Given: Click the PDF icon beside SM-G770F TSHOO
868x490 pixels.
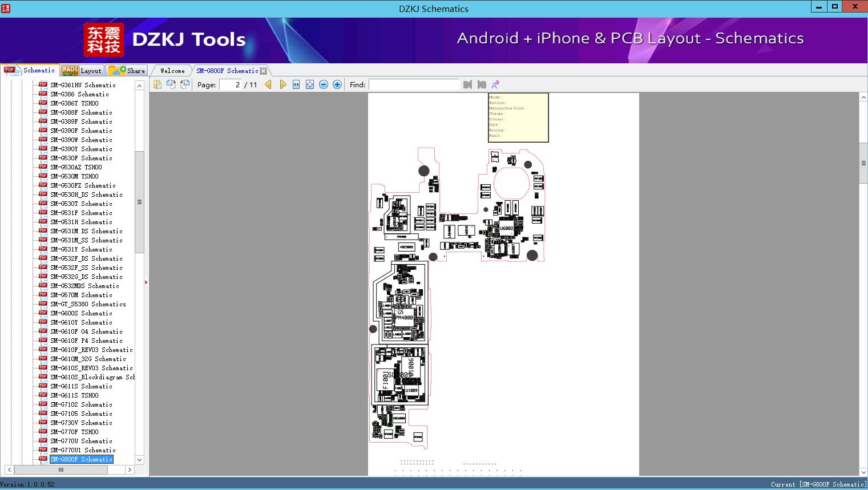Looking at the screenshot, I should 43,432.
